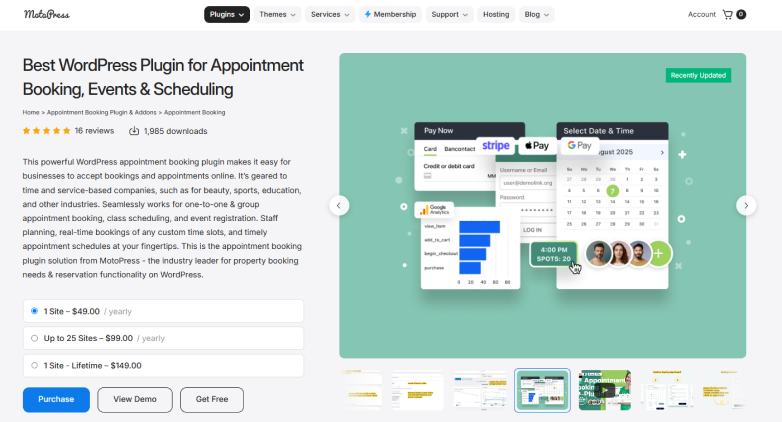
Task: Show previous slide with left arrow
Action: pyautogui.click(x=339, y=206)
